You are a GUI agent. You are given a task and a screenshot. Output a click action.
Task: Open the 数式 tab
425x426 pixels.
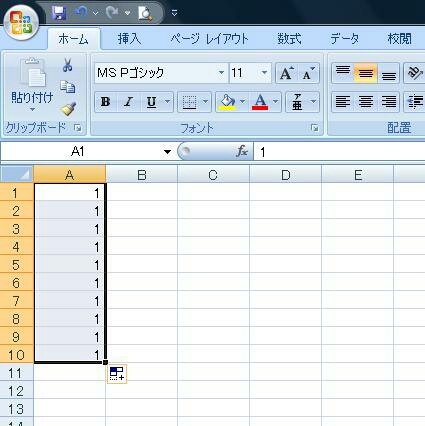pos(289,39)
